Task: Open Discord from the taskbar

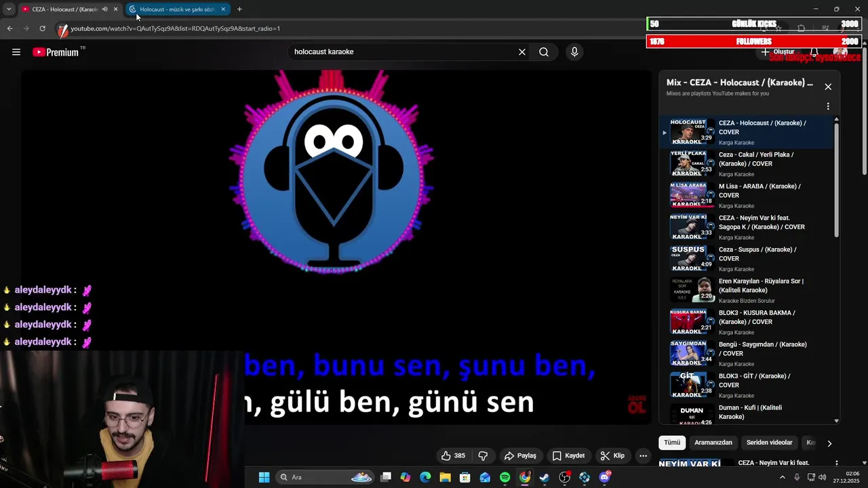Action: [604, 477]
